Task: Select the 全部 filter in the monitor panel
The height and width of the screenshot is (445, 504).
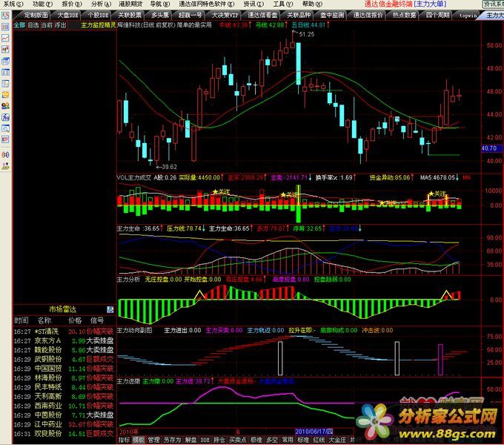Action: point(19,24)
